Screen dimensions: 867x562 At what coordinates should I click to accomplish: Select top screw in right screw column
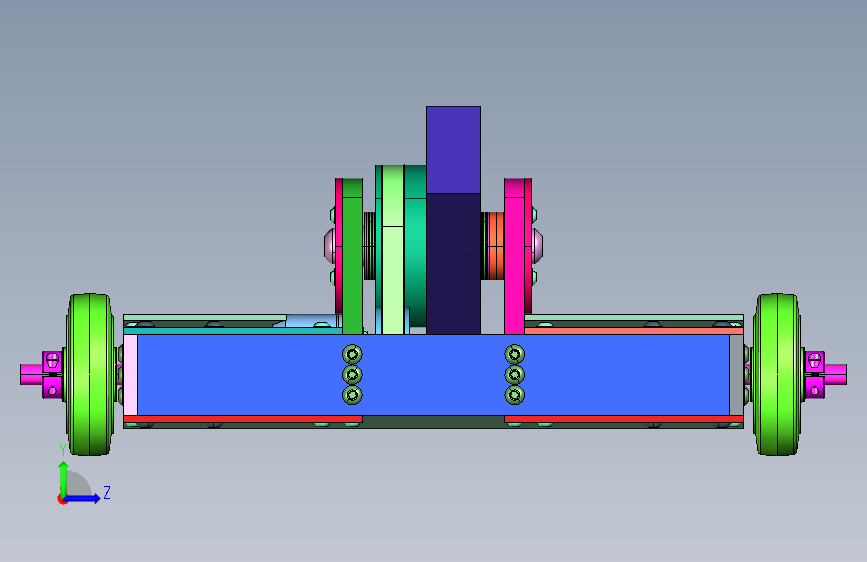[514, 354]
